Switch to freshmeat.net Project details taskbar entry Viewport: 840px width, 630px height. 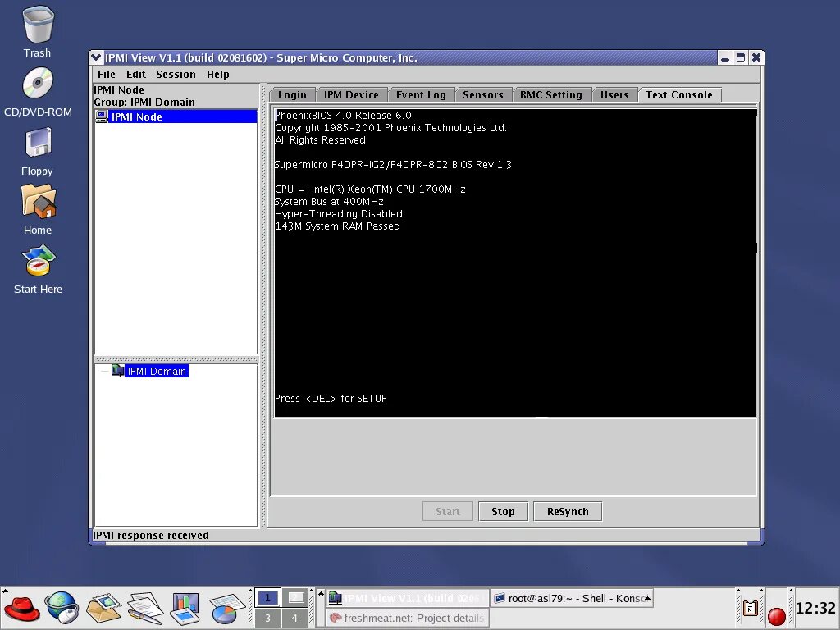(x=408, y=618)
